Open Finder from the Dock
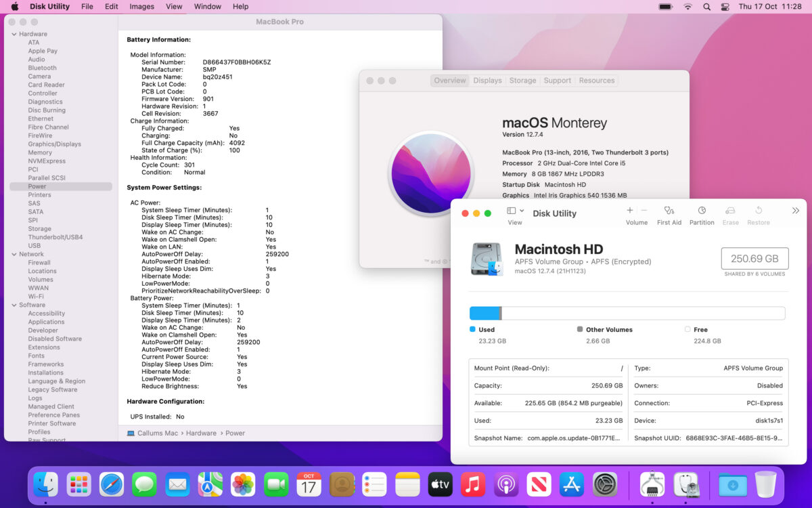This screenshot has height=508, width=812. pyautogui.click(x=46, y=484)
